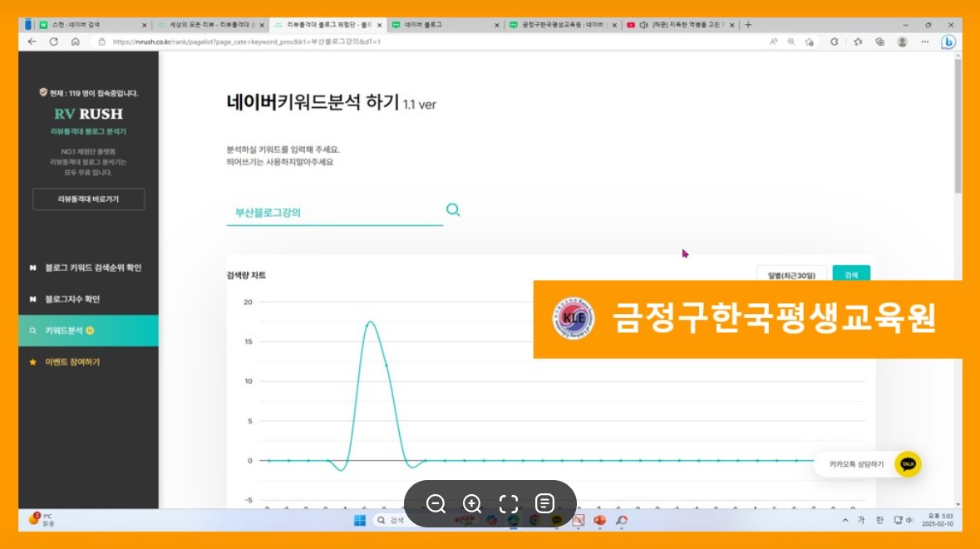Click the yellow Kakao TALK icon
Viewport: 980px width, 549px height.
[x=908, y=464]
